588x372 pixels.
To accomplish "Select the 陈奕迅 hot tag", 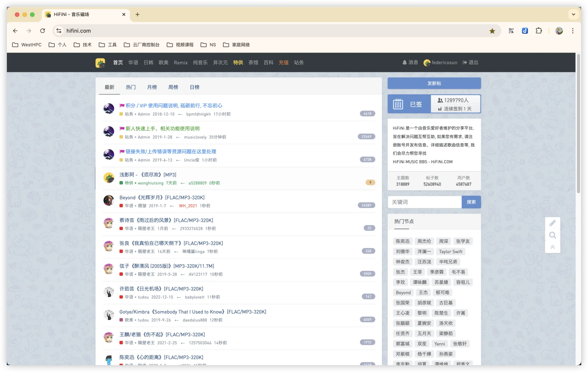I will [403, 241].
